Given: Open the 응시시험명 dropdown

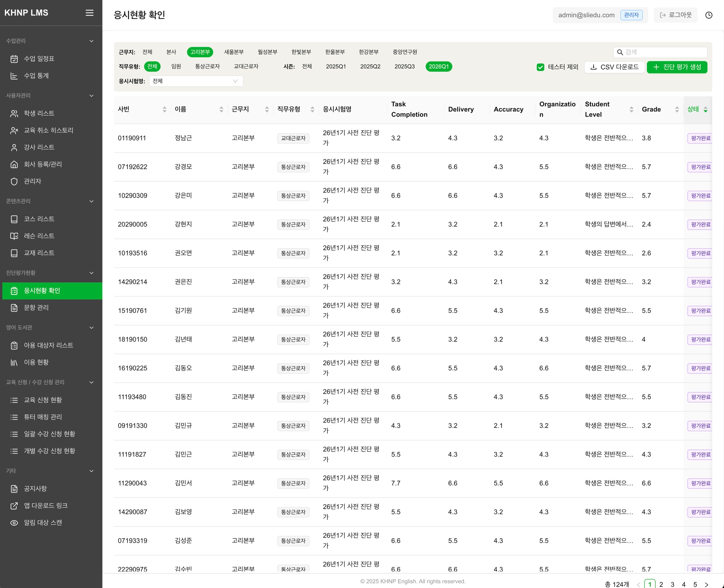Looking at the screenshot, I should click(x=195, y=81).
